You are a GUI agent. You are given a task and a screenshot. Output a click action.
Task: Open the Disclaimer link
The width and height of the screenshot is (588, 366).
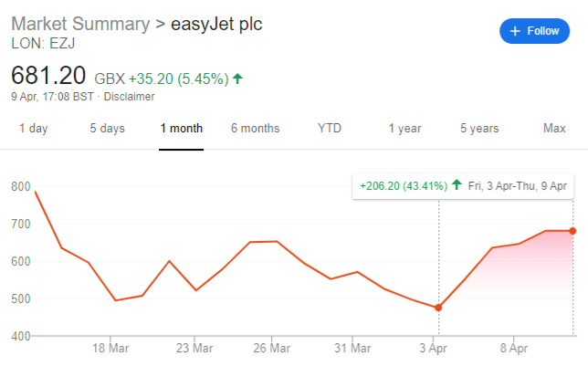pos(129,97)
